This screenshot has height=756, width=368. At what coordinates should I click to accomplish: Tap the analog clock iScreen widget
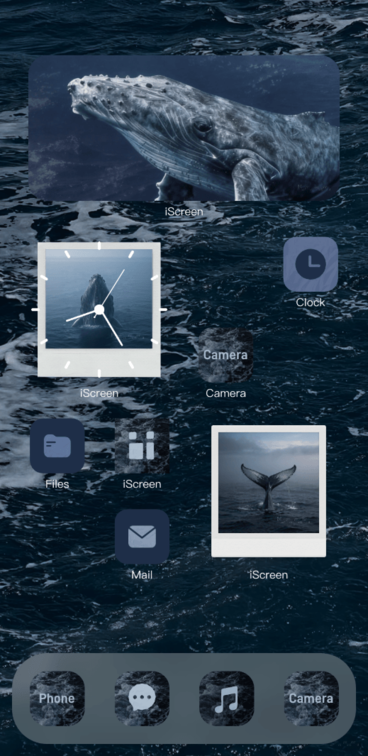[99, 309]
